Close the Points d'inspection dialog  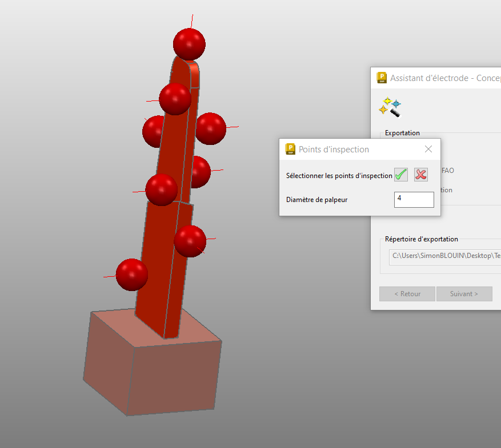(x=428, y=150)
